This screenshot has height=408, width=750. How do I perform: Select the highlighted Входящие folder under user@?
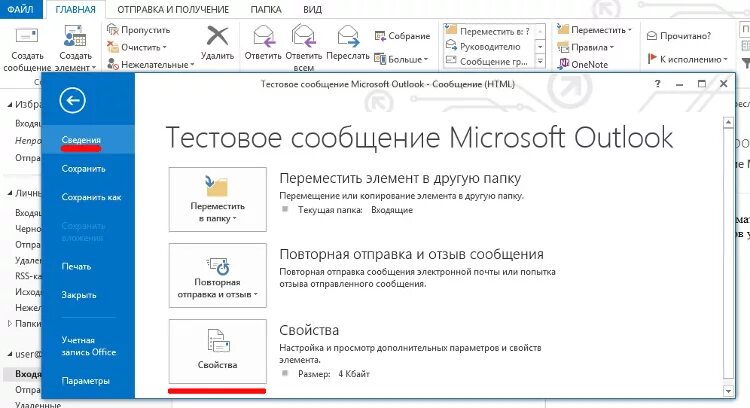point(22,374)
